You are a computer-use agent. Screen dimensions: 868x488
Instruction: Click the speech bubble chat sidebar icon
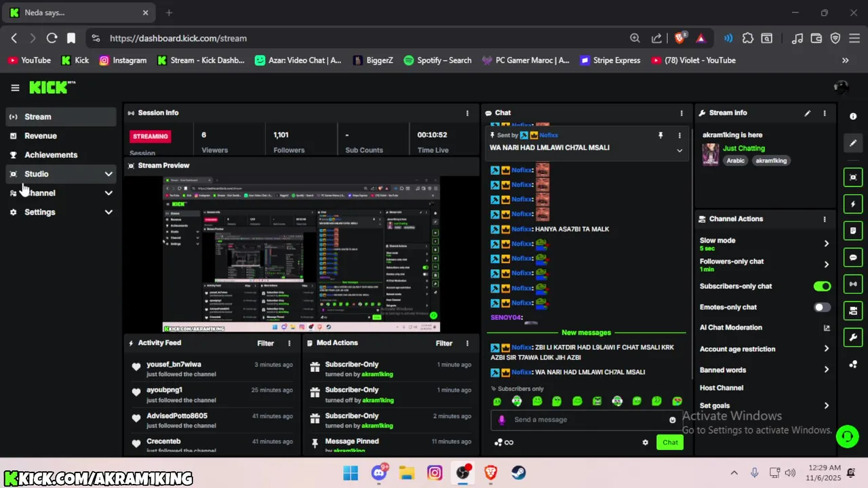coord(853,258)
